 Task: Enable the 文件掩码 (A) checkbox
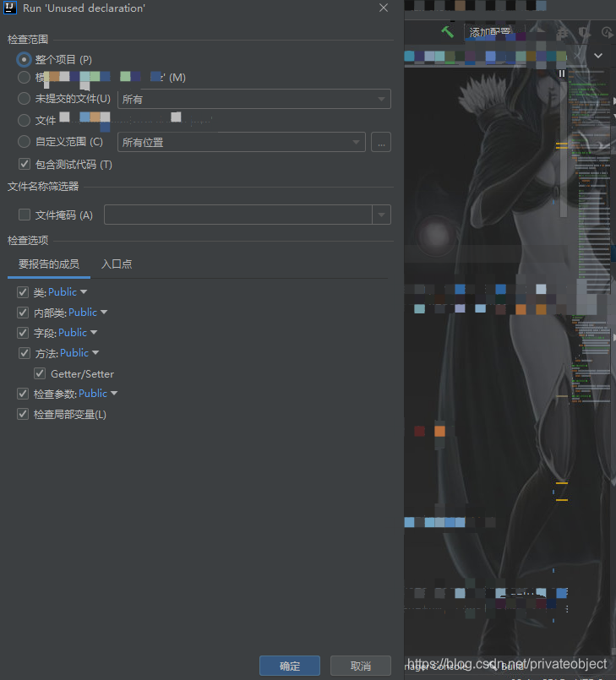(x=25, y=215)
